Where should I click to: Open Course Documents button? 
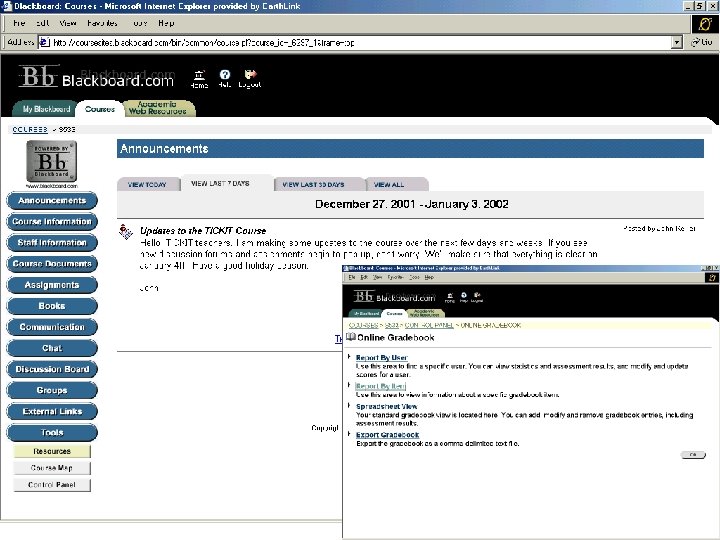pos(52,264)
